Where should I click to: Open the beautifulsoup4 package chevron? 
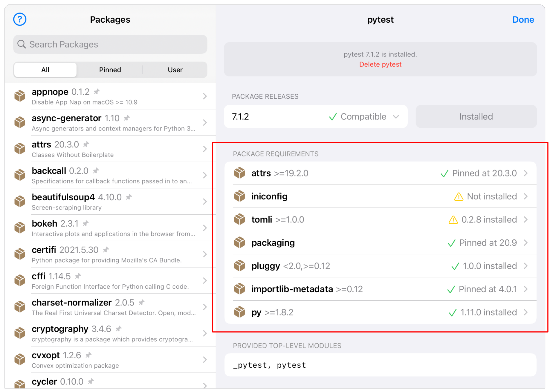pos(205,202)
